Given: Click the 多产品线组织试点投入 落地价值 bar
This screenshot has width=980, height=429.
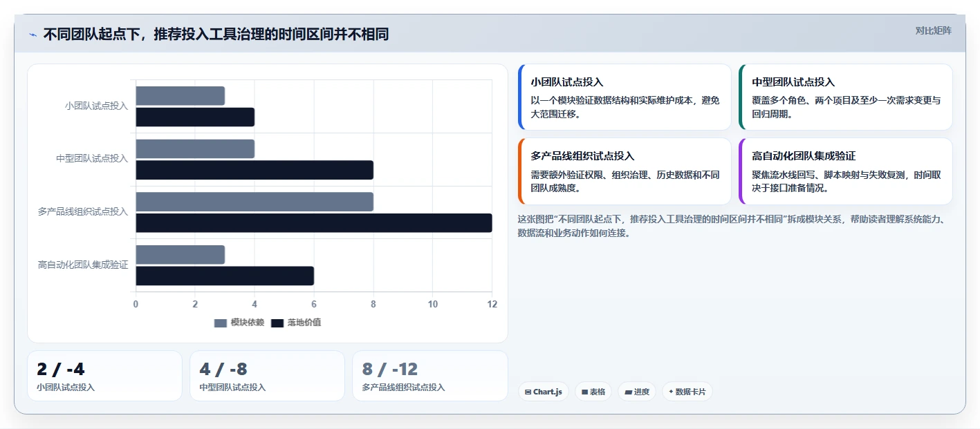Looking at the screenshot, I should coord(314,223).
